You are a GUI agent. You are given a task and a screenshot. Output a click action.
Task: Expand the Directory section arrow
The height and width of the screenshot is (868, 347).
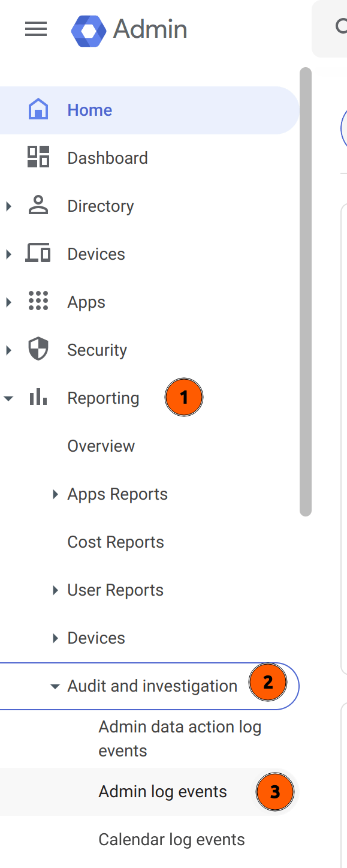(x=8, y=206)
